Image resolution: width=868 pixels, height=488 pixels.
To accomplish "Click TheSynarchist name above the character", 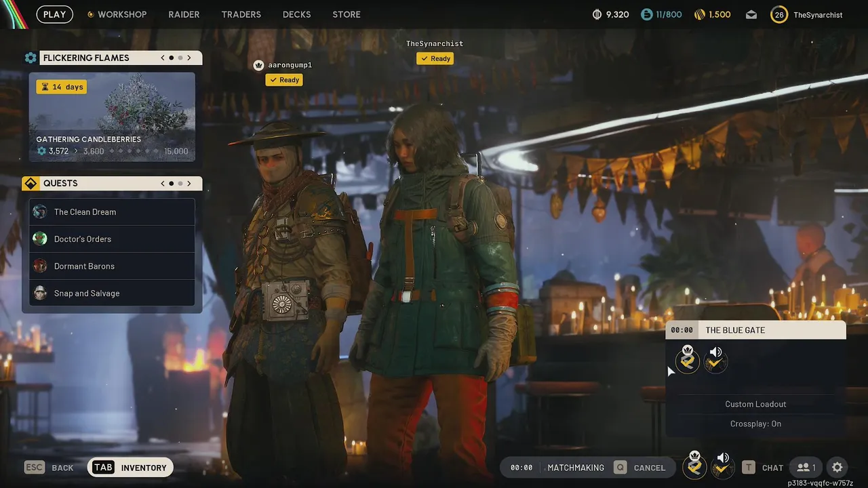I will [x=435, y=43].
